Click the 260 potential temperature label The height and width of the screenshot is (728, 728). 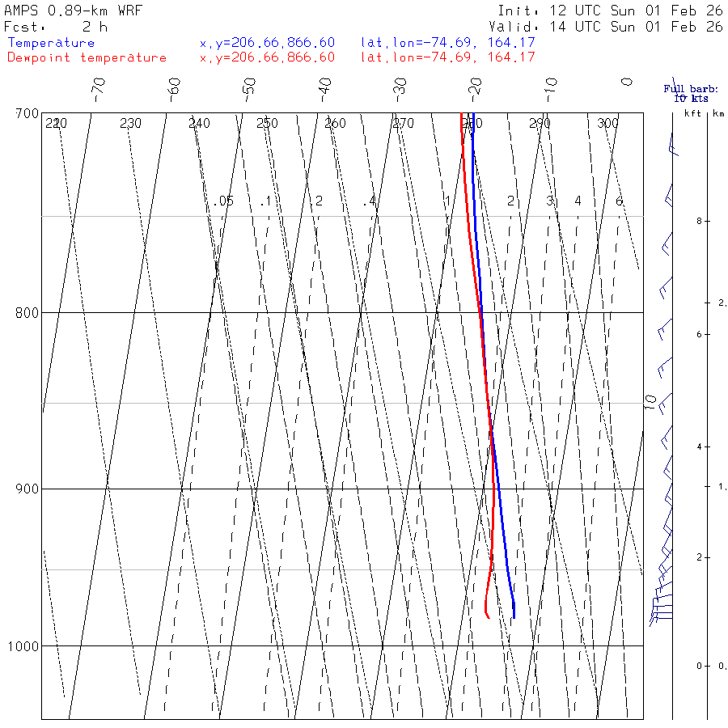tap(335, 124)
